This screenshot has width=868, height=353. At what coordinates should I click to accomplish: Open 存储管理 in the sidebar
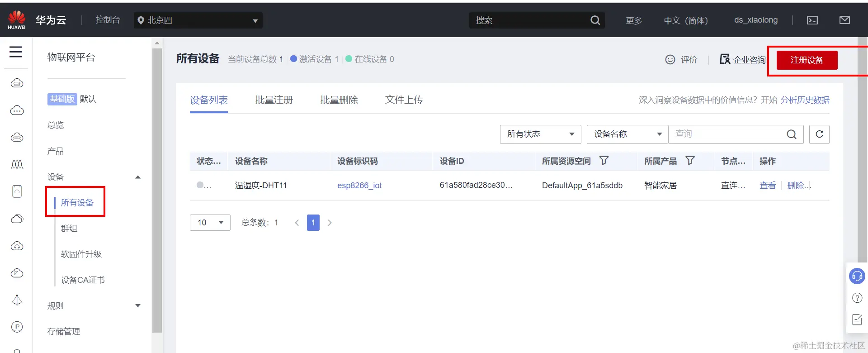pos(64,332)
